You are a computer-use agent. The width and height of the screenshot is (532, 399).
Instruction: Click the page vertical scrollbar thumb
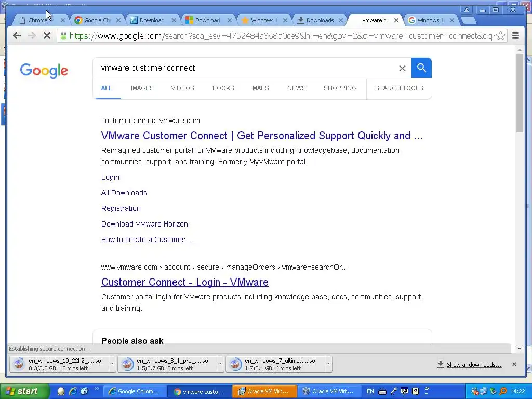coord(520,94)
